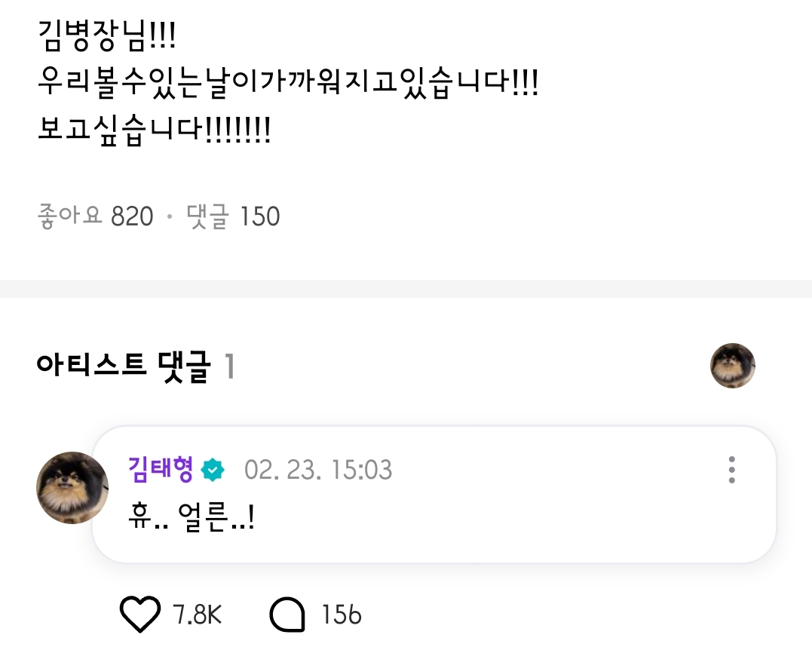Tap the small dog avatar beside 아티스트 댓글

[733, 365]
